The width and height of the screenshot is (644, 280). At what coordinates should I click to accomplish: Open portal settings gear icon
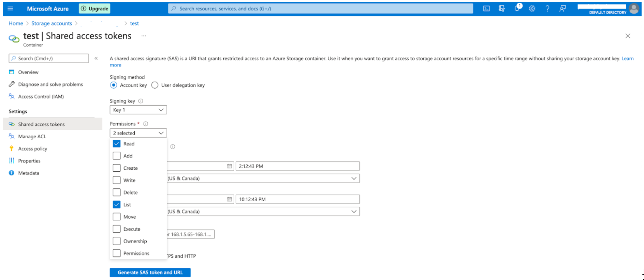(x=532, y=9)
